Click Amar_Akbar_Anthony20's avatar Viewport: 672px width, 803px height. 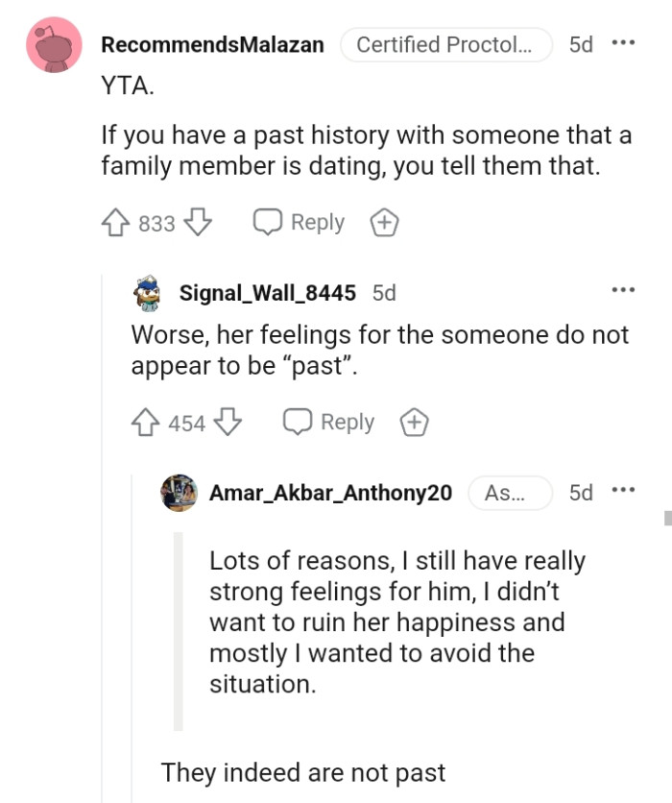179,493
